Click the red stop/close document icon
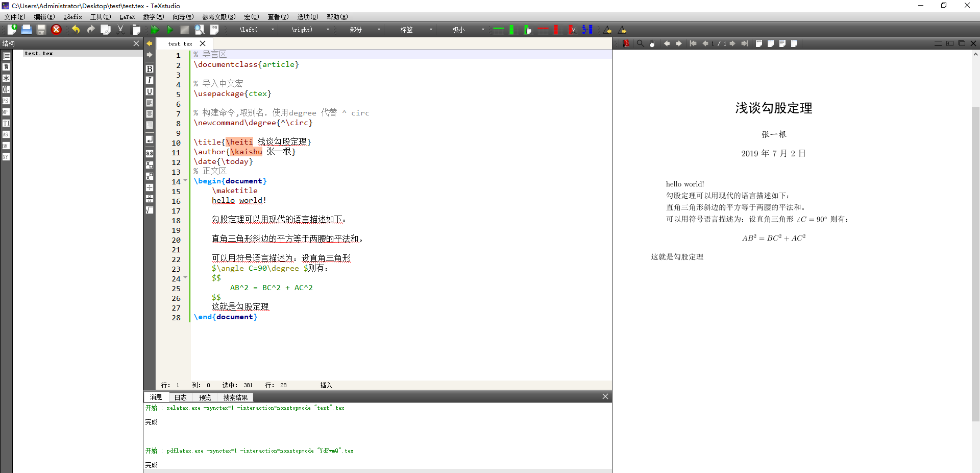This screenshot has height=473, width=980. pos(56,30)
